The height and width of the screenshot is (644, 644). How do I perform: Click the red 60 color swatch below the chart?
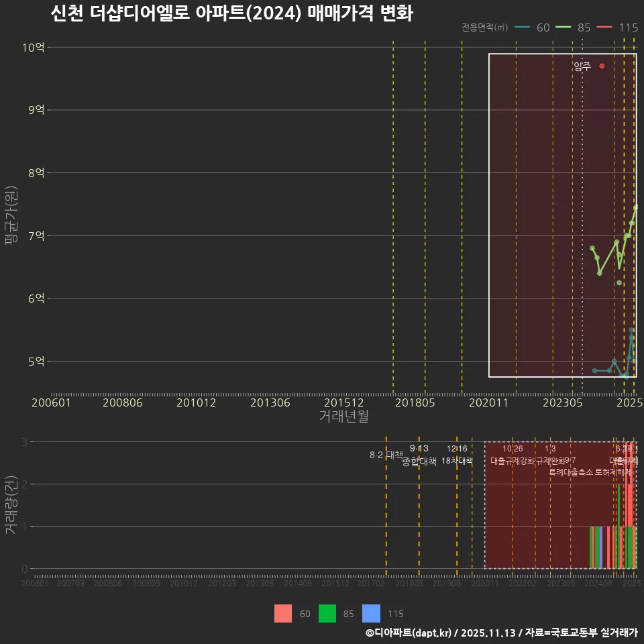point(282,614)
